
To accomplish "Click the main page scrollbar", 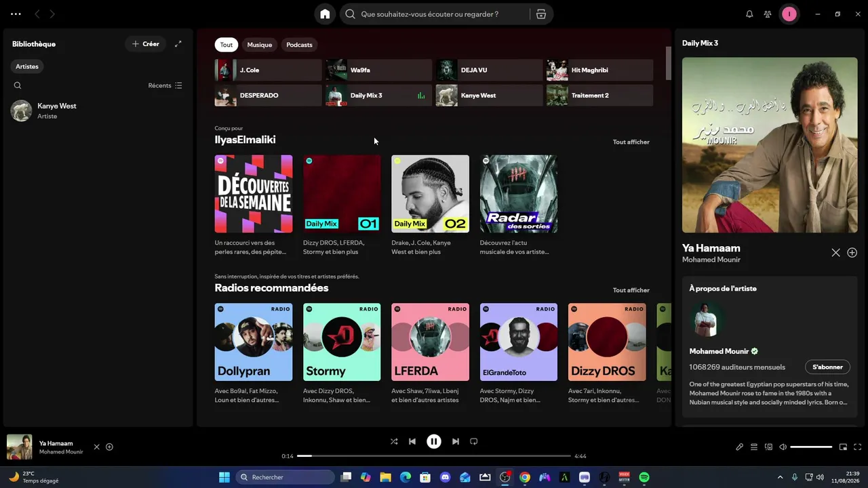I will pos(668,63).
